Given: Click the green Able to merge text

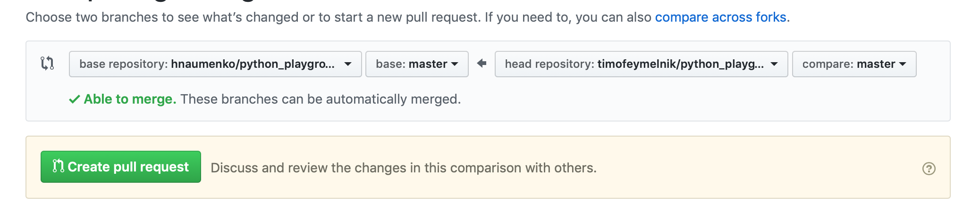Looking at the screenshot, I should click(x=130, y=99).
